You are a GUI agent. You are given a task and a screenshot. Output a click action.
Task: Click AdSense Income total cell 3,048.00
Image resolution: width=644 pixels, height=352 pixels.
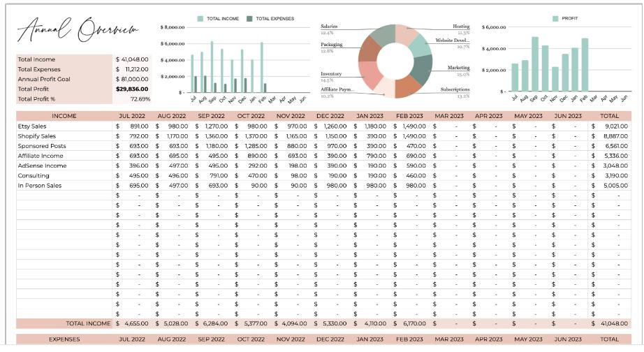[x=610, y=166]
